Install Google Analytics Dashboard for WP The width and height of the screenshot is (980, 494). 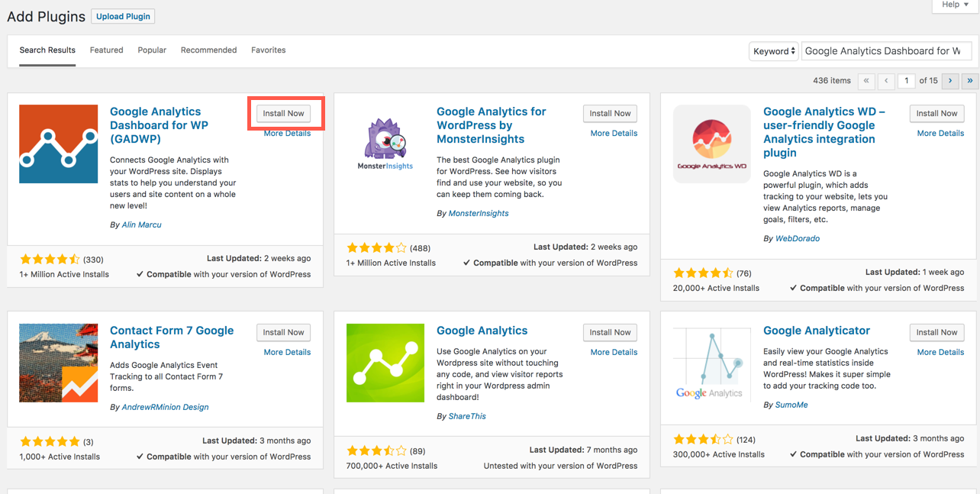click(283, 114)
